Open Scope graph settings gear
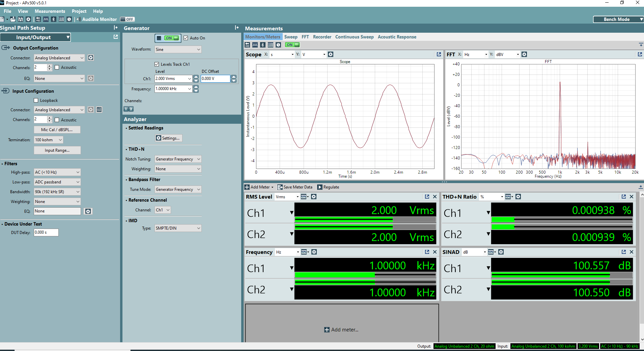 [x=331, y=54]
